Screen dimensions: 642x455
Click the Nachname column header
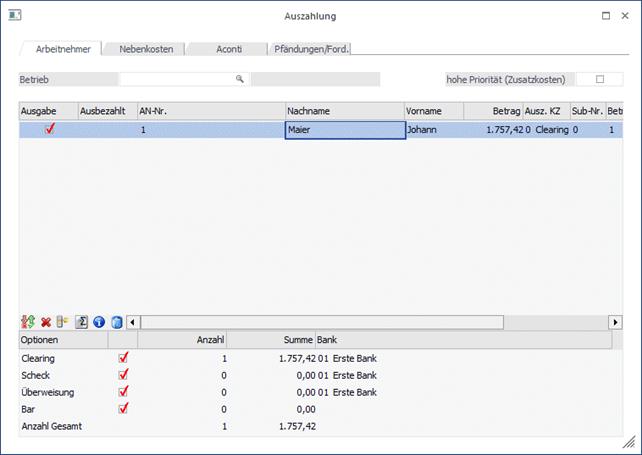343,111
